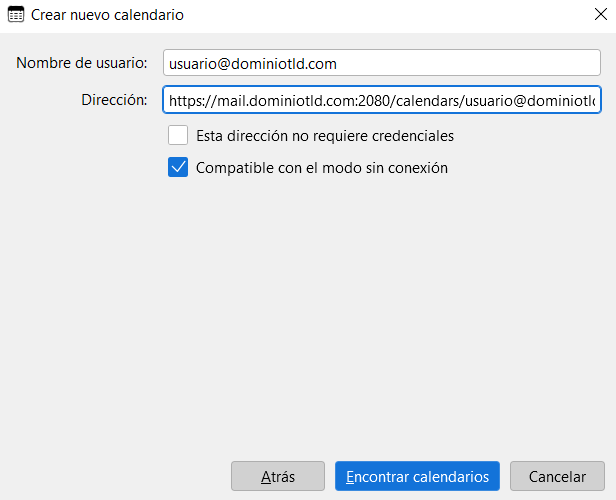Click the 'Compatible con el modo sin conexión' label text
Screen dimensions: 616x500
[322, 168]
